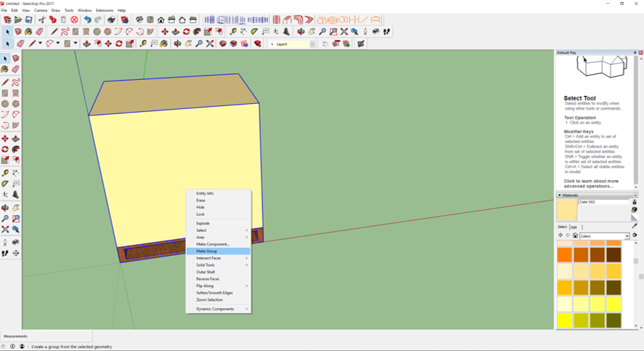
Task: Expand the line tool dropdown arrow
Action: 40,43
